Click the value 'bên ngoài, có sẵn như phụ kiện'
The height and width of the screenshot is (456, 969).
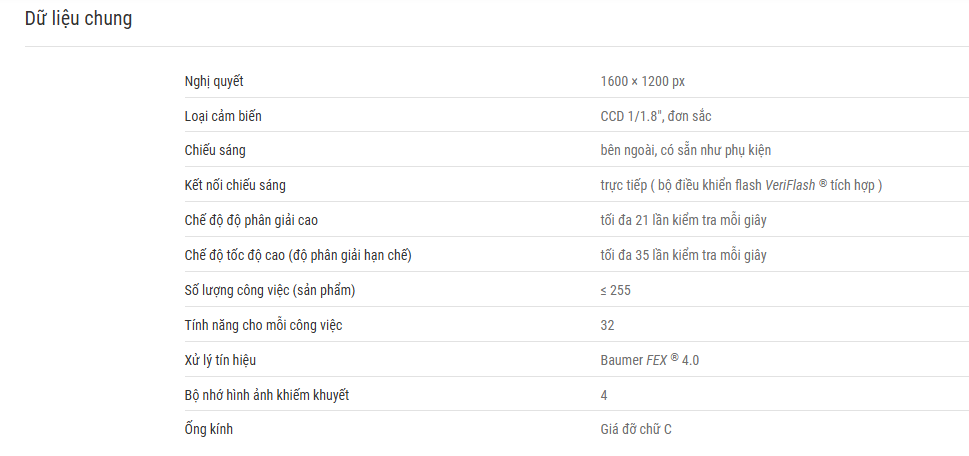(685, 150)
